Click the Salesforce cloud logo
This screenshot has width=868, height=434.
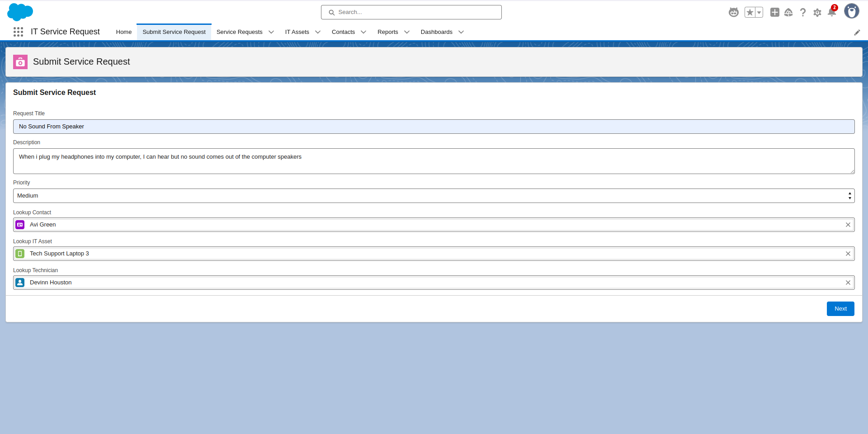(x=20, y=12)
